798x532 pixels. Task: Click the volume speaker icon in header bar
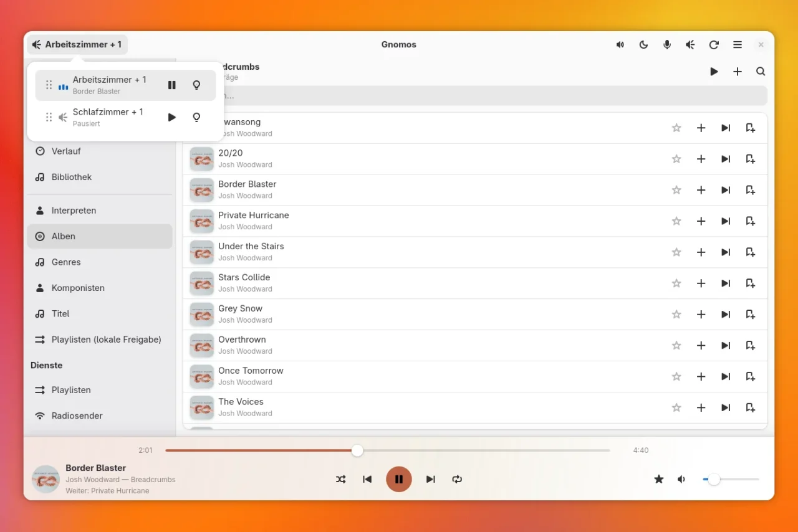tap(620, 45)
